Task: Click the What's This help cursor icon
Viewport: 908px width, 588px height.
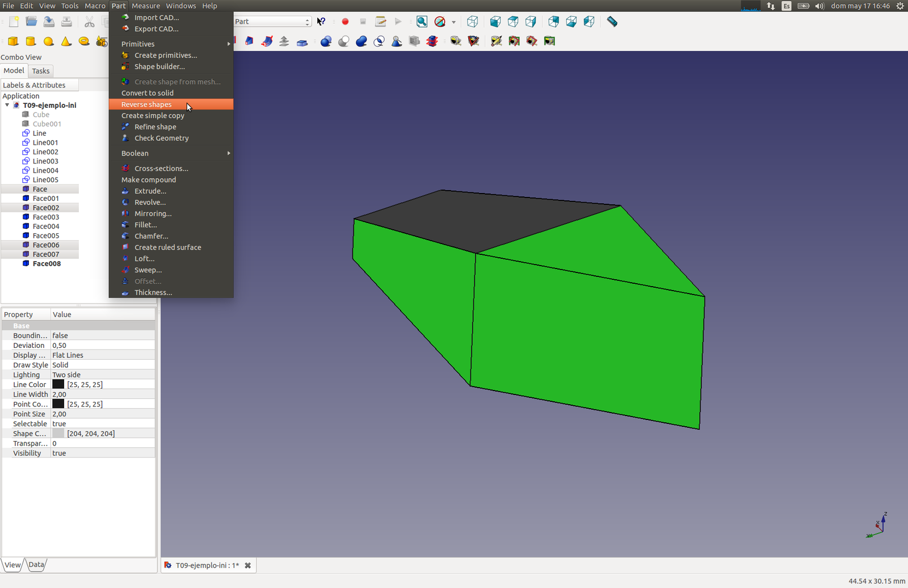Action: coord(321,22)
